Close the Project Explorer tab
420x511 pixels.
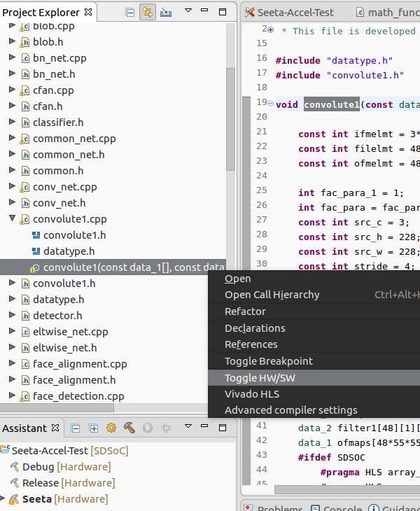(x=88, y=12)
